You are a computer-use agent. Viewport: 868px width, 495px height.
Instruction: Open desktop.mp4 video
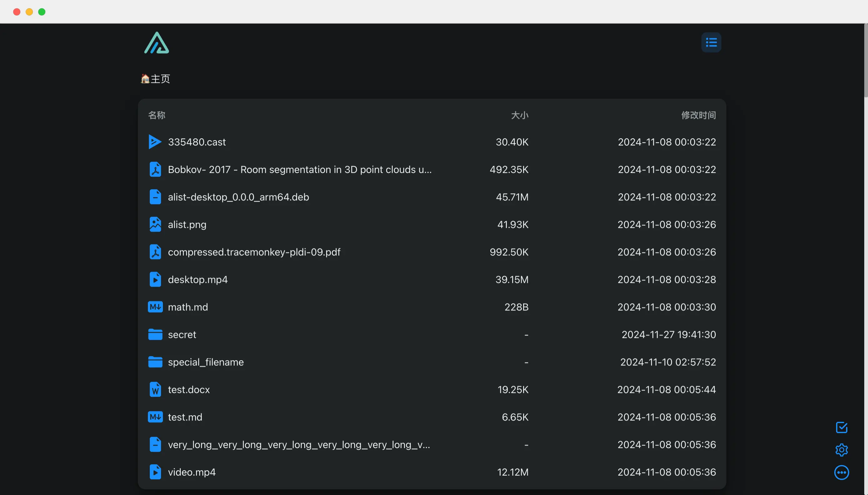tap(198, 279)
